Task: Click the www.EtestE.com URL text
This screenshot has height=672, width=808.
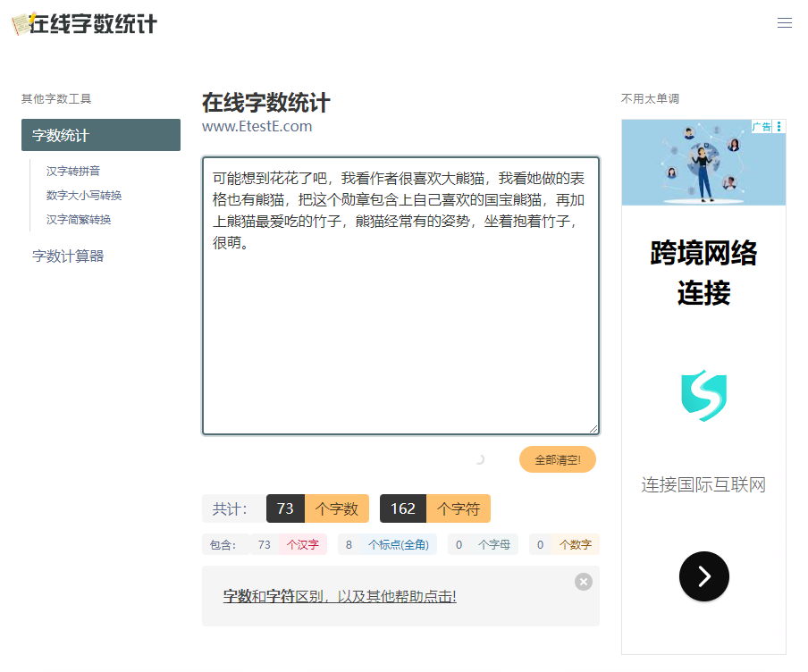Action: coord(257,126)
